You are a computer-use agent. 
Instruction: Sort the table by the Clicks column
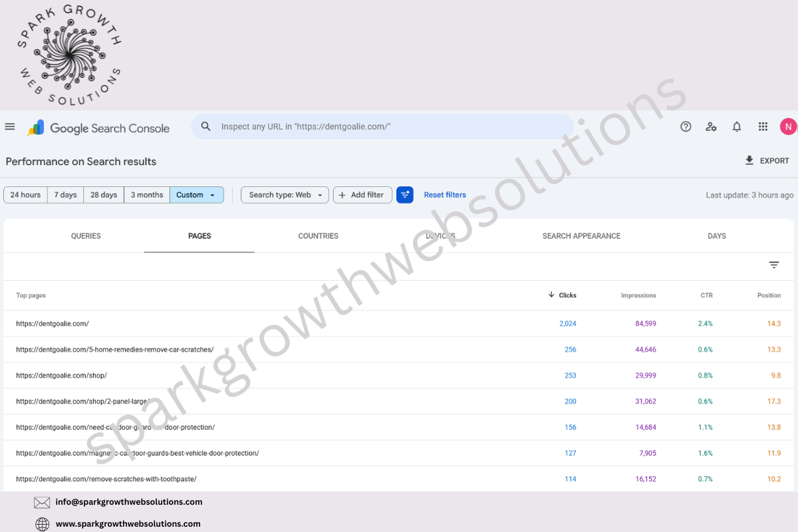coord(563,295)
